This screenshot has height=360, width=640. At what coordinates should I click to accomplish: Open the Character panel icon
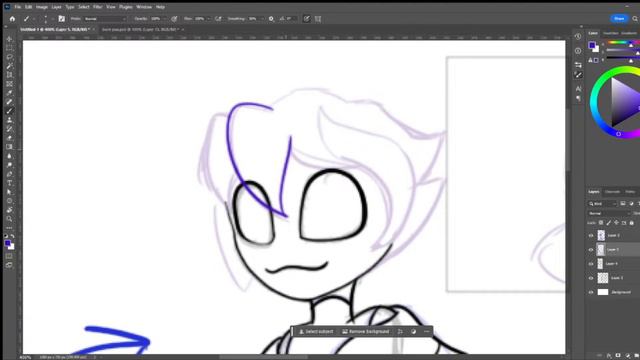click(578, 88)
